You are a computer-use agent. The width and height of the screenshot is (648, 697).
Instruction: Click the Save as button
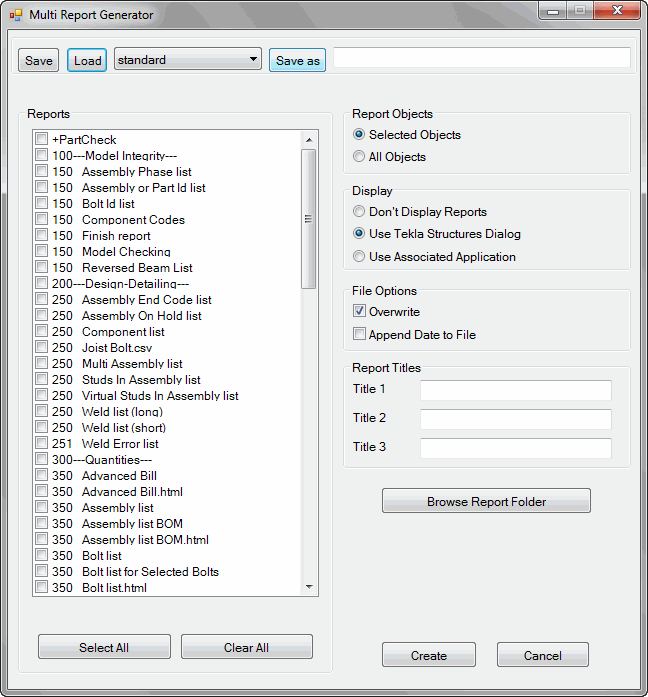coord(297,60)
